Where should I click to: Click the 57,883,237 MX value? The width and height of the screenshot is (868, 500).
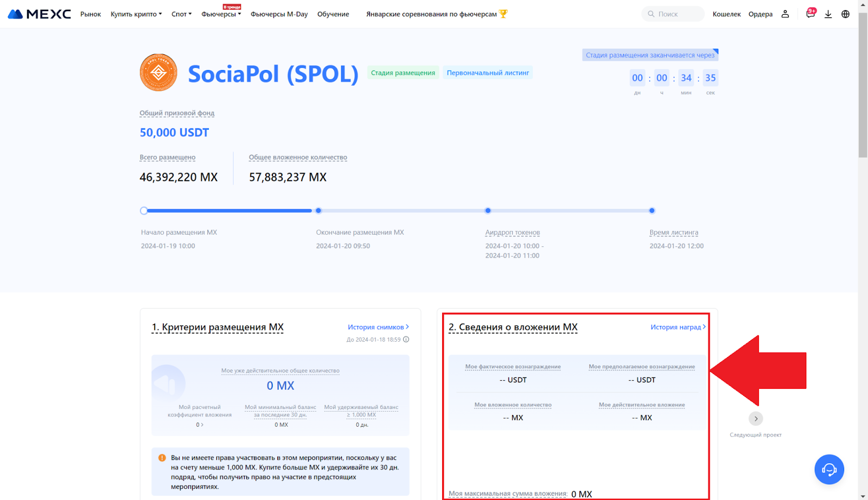[x=288, y=177]
